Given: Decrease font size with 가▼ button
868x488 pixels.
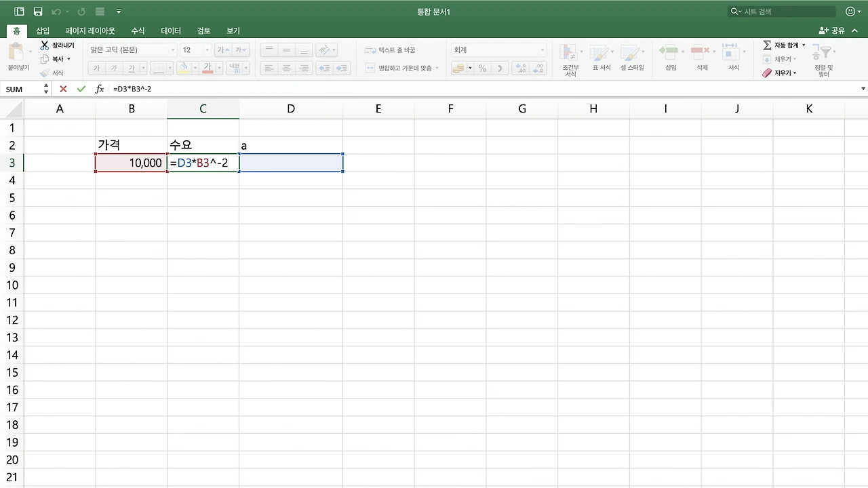Looking at the screenshot, I should click(x=241, y=50).
